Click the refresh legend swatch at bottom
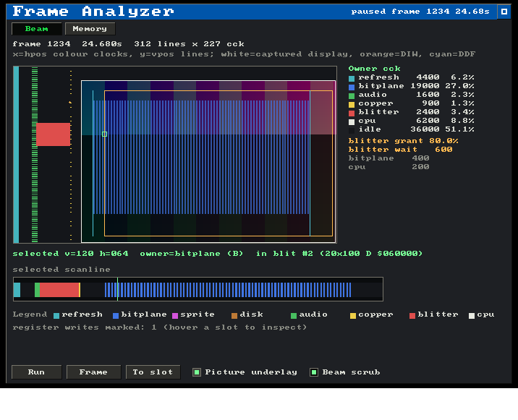The image size is (518, 420). 56,316
